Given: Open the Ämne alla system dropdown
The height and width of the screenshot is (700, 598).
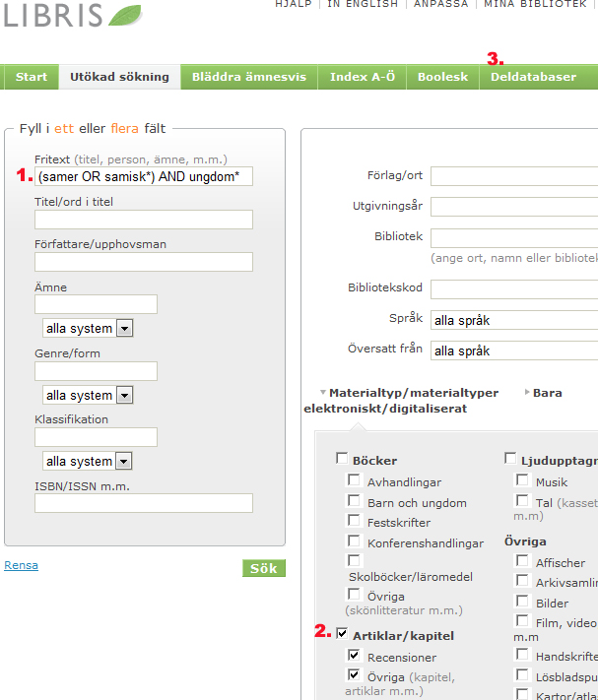Looking at the screenshot, I should click(x=88, y=328).
